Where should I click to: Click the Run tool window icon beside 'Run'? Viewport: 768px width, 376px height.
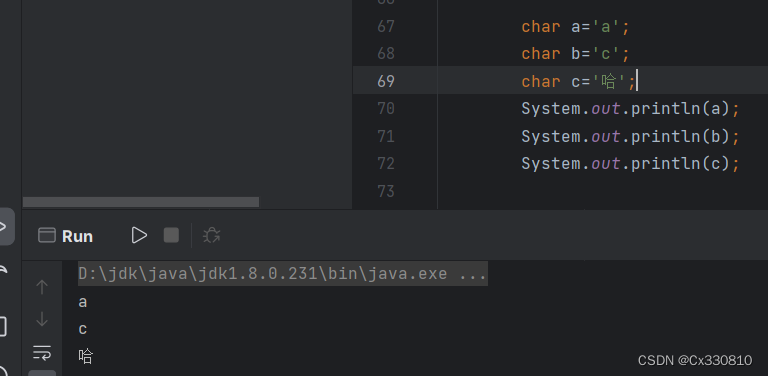pos(47,235)
